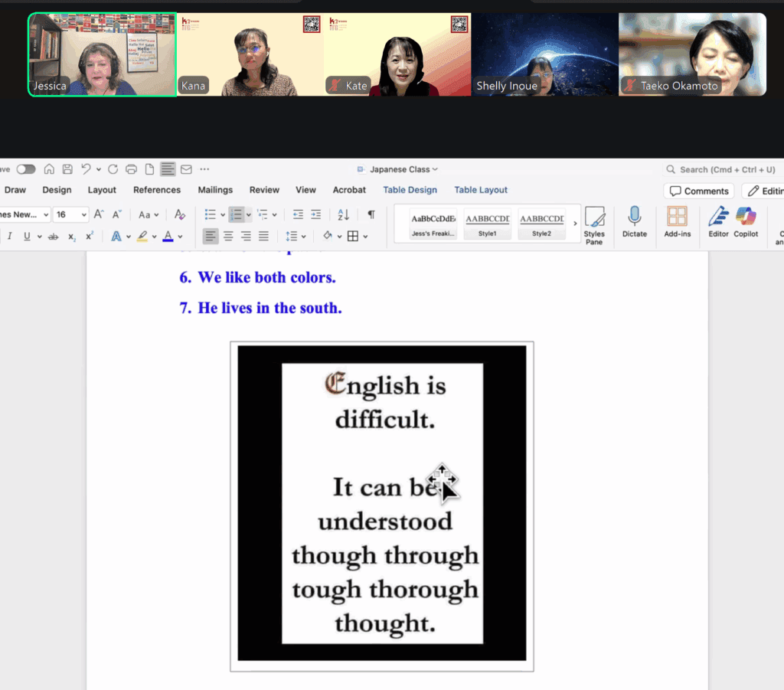
Task: Toggle the AutoSave switch
Action: 26,169
